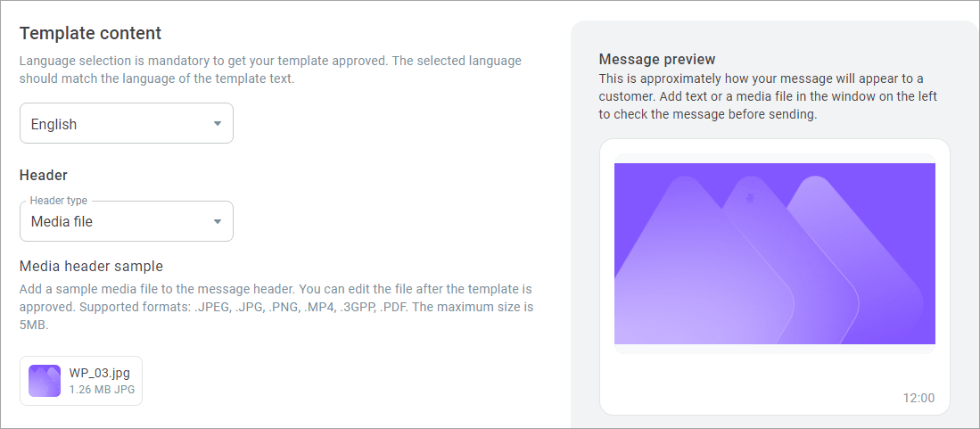Click the WP_03.jpg purple thumbnail icon
Viewport: 980px width, 429px height.
pos(45,381)
